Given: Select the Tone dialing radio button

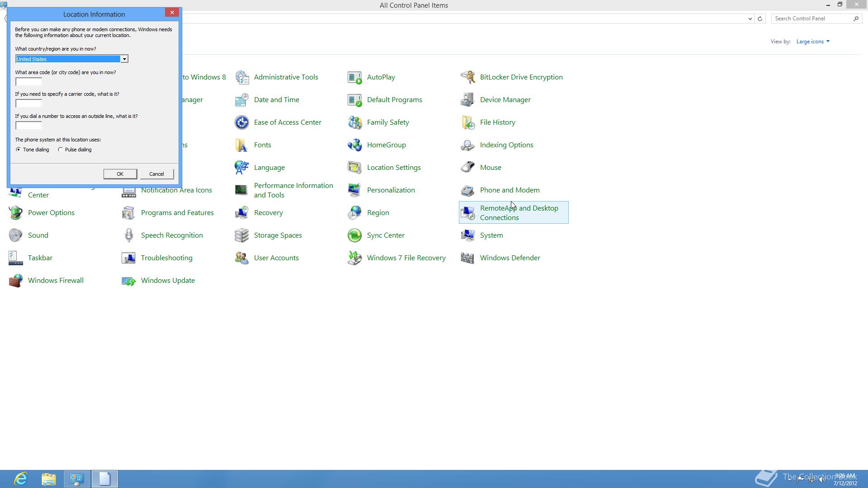Looking at the screenshot, I should (x=18, y=150).
